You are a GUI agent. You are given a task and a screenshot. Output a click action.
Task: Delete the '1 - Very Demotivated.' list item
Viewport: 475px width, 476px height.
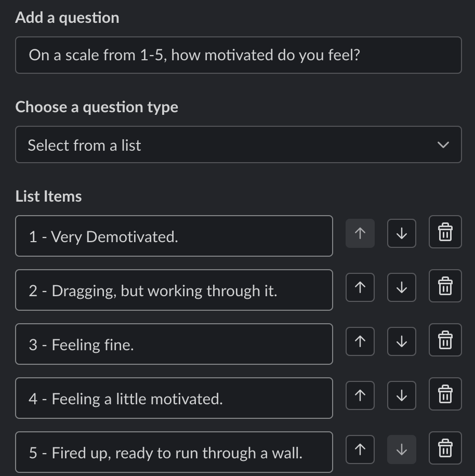coord(445,232)
